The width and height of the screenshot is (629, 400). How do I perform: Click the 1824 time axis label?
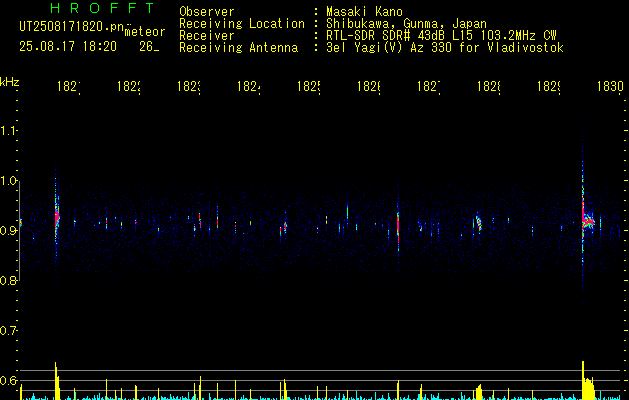coord(249,86)
